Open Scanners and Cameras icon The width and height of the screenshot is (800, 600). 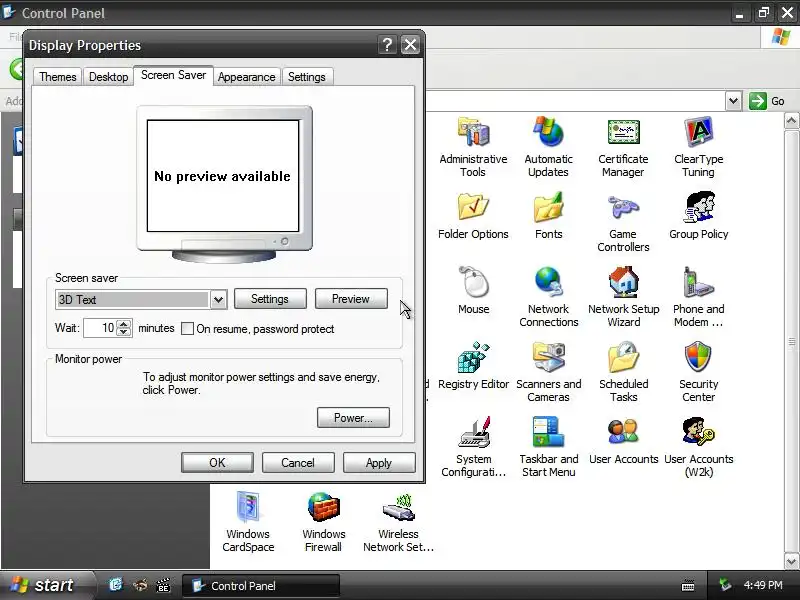click(548, 357)
